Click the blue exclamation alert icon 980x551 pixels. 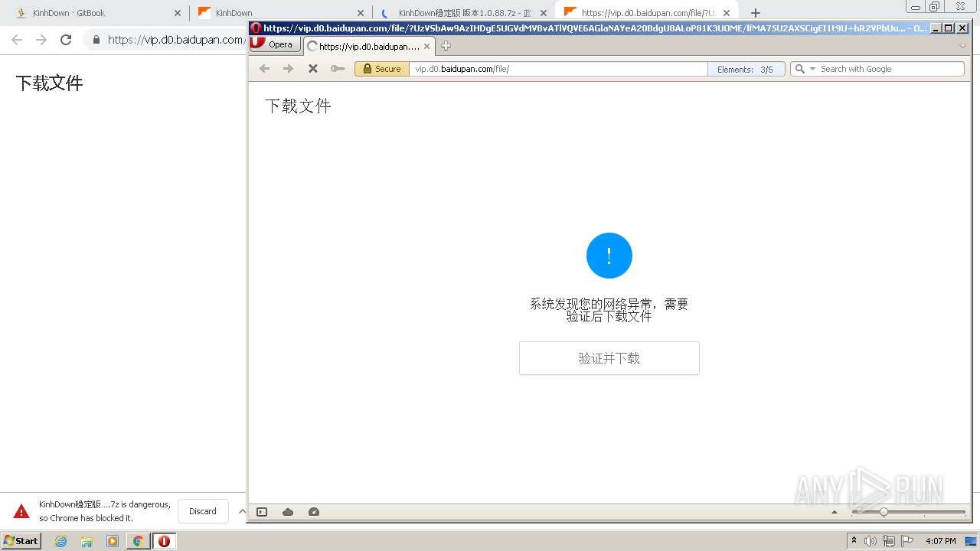[x=609, y=256]
